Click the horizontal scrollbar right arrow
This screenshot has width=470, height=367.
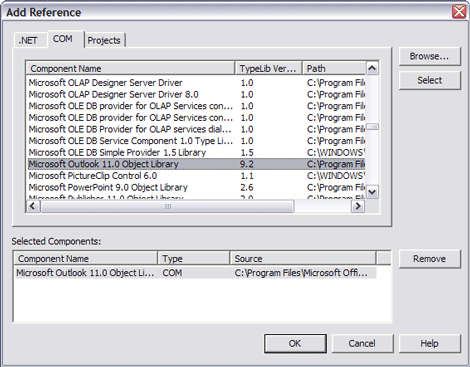coord(358,206)
